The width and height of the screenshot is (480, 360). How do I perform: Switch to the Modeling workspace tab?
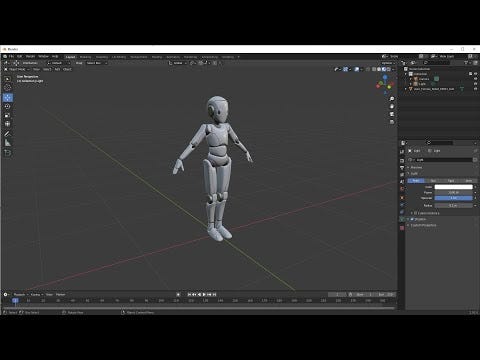point(85,57)
